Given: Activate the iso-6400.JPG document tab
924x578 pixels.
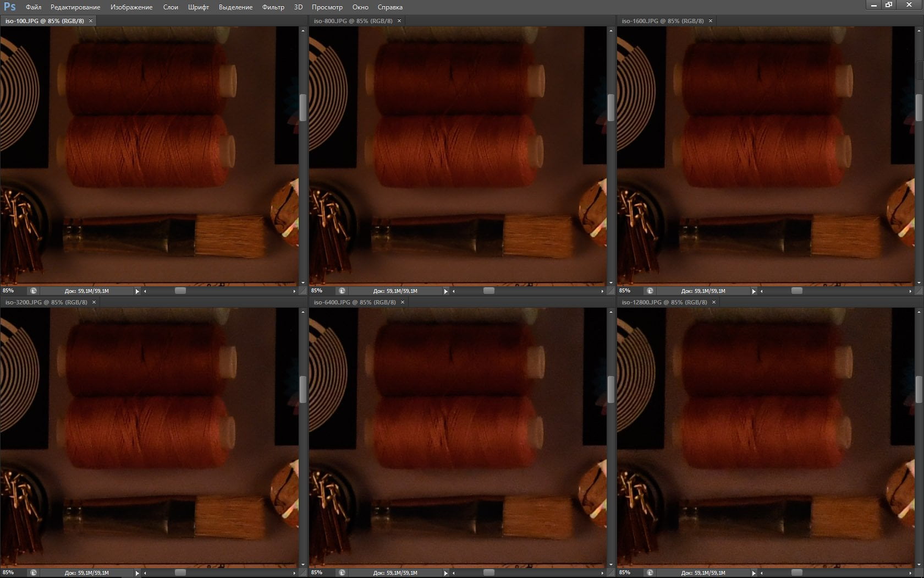Looking at the screenshot, I should [x=355, y=302].
